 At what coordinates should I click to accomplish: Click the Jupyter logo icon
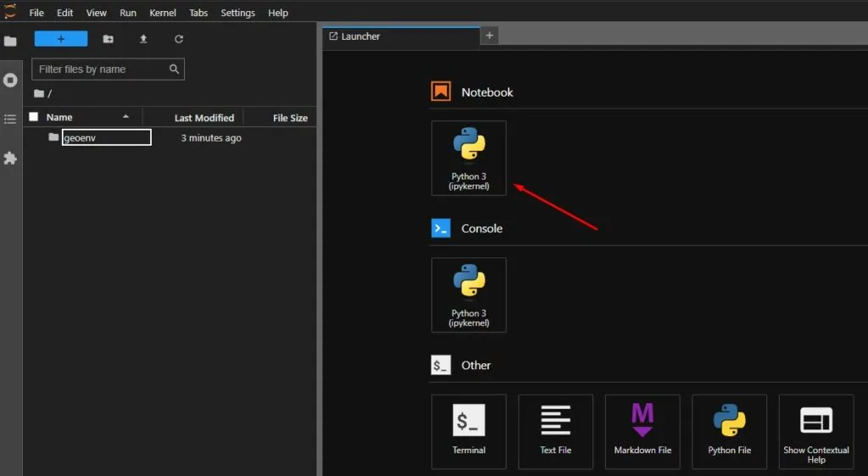(10, 12)
